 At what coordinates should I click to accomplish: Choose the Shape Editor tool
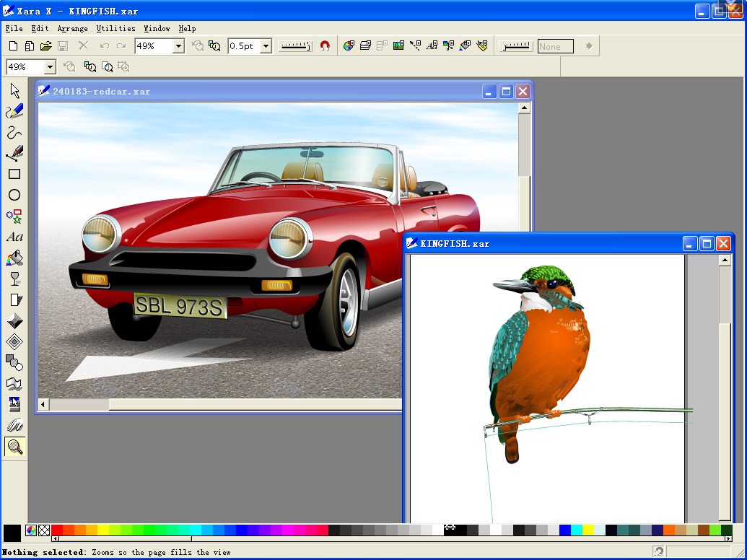pos(14,132)
